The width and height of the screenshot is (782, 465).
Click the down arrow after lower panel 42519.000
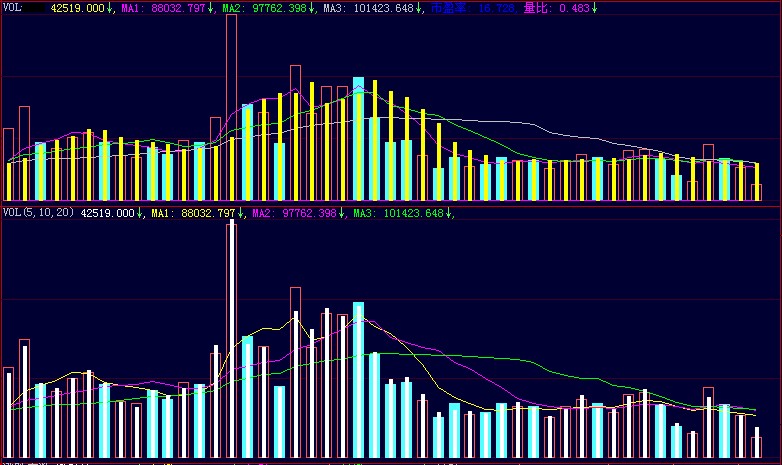click(139, 213)
